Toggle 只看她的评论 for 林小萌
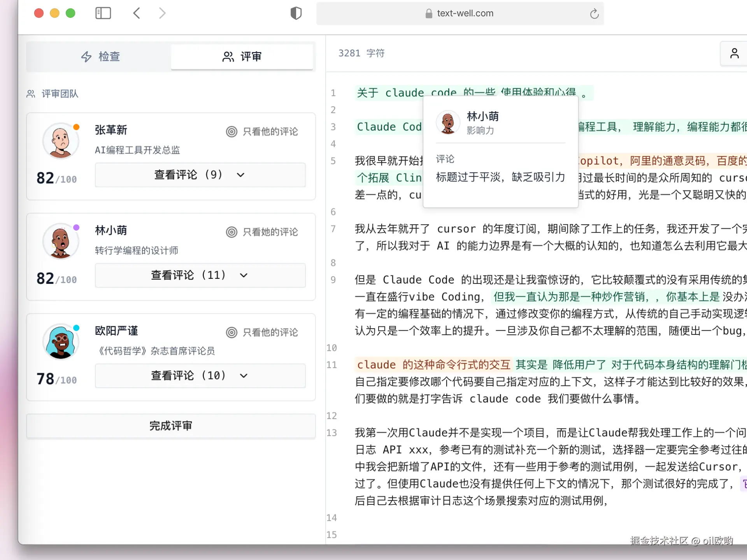This screenshot has height=560, width=747. tap(262, 232)
